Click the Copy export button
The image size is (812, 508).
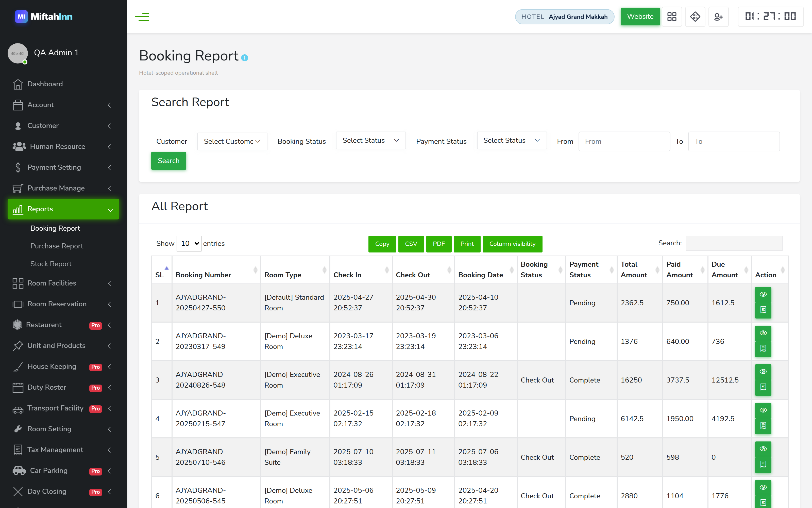point(382,244)
